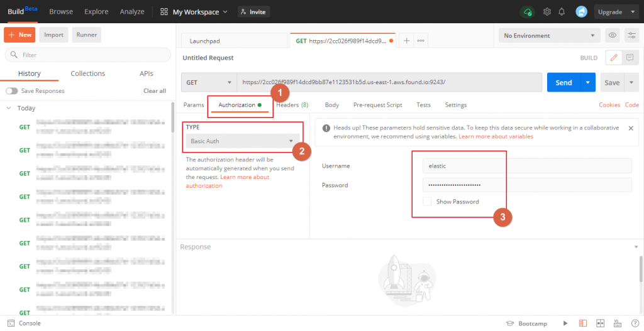Click the agent/proxy icon in status bar
This screenshot has width=644, height=331.
618,323
